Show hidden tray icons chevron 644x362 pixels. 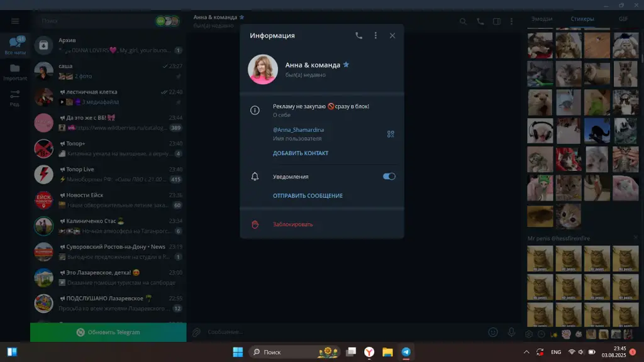[x=526, y=352]
